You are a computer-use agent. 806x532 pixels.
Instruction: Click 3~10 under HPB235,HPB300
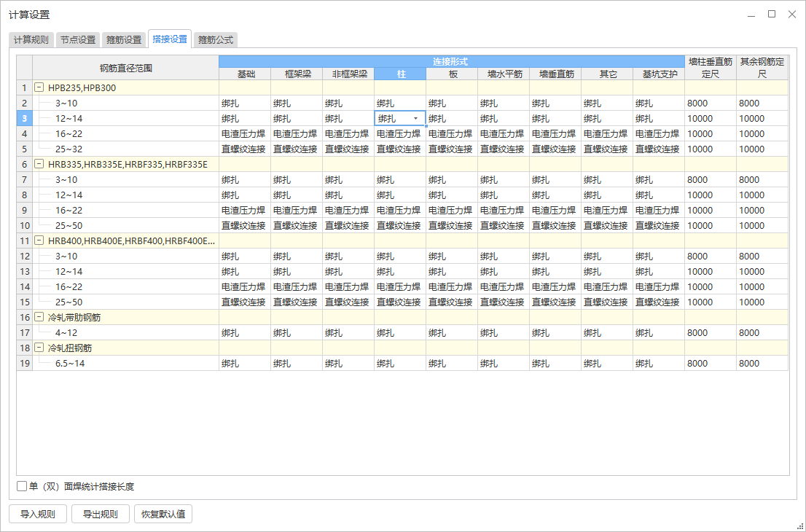coord(66,103)
